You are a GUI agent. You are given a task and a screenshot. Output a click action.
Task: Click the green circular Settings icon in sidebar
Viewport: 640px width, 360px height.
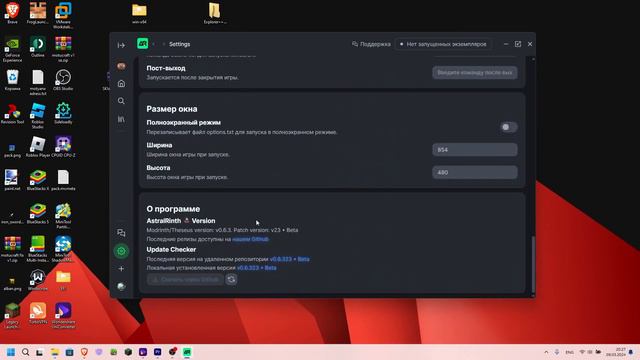pos(121,251)
